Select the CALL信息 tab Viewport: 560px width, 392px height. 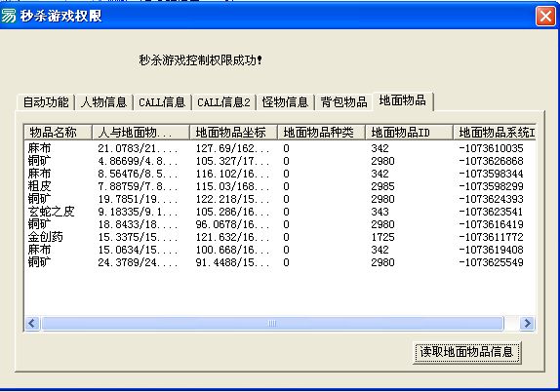coord(162,102)
